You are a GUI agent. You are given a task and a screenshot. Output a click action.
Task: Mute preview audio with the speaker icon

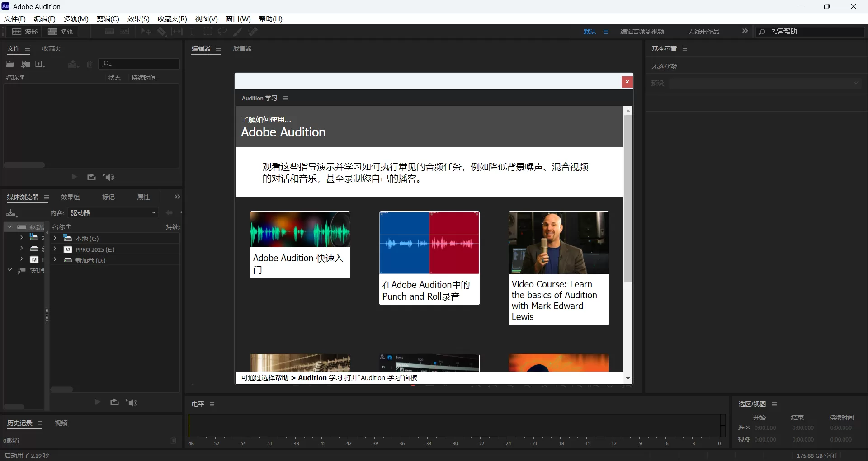132,402
